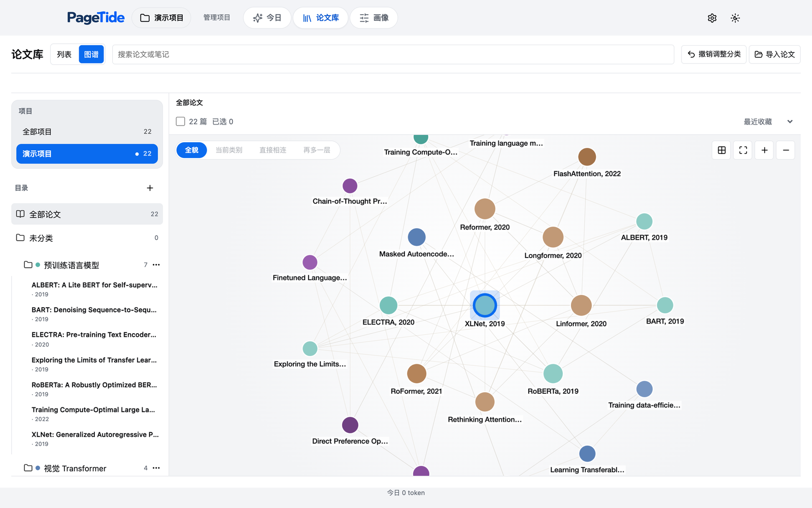Open more options for 预训练语言模型 folder
Viewport: 812px width, 508px height.
tap(156, 265)
